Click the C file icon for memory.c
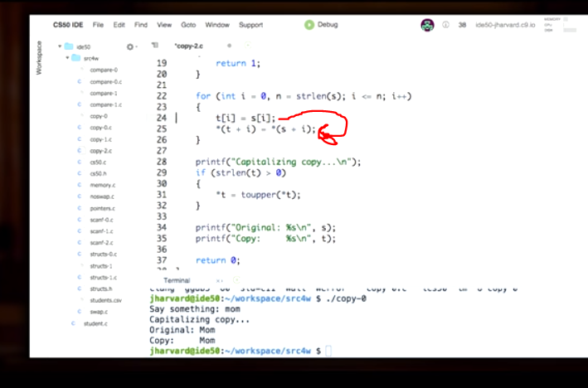Image resolution: width=588 pixels, height=388 pixels. point(80,185)
